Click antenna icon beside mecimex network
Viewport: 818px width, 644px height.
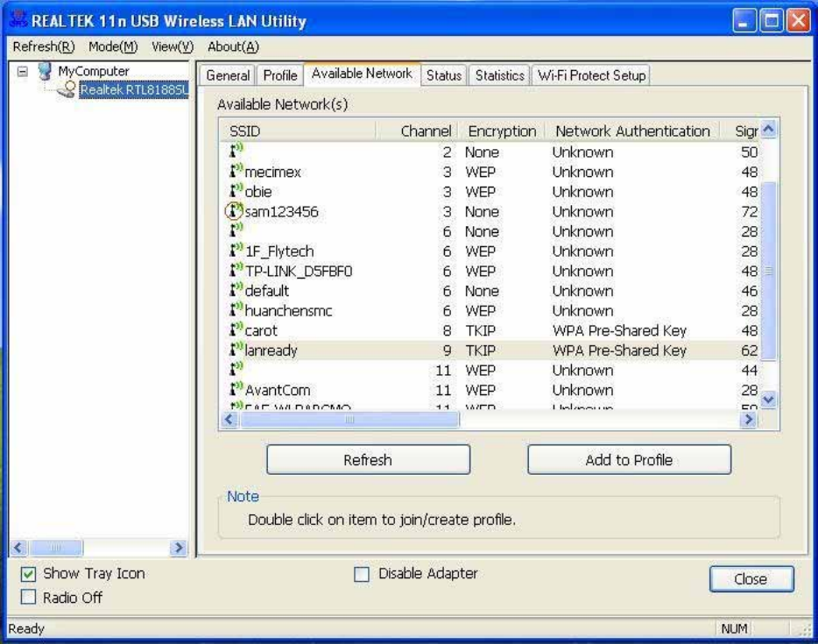tap(236, 171)
